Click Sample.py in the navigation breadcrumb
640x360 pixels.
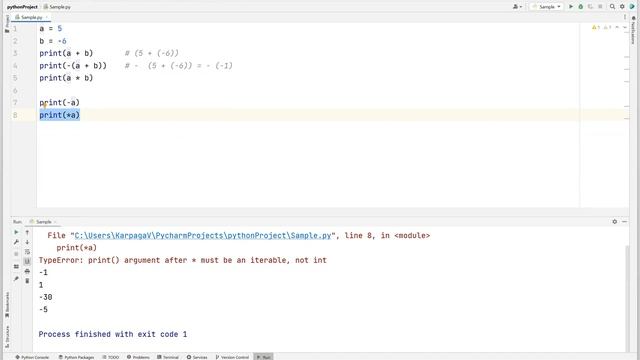point(57,7)
